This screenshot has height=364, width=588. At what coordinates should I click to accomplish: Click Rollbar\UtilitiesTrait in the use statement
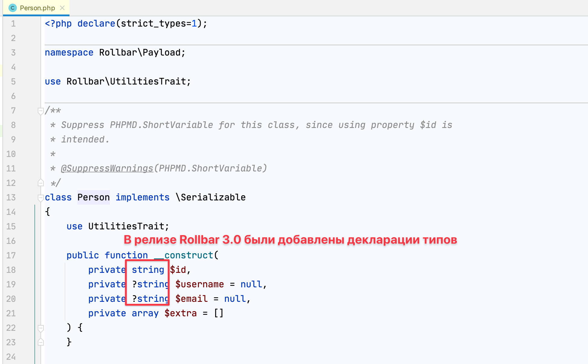pos(126,81)
